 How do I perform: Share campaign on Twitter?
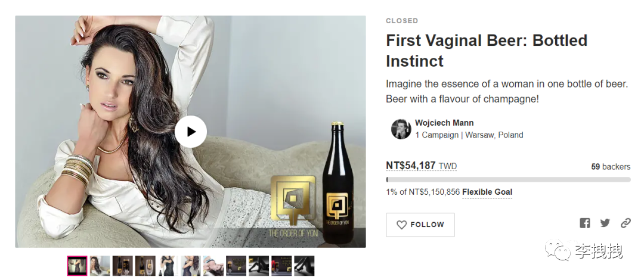(605, 223)
